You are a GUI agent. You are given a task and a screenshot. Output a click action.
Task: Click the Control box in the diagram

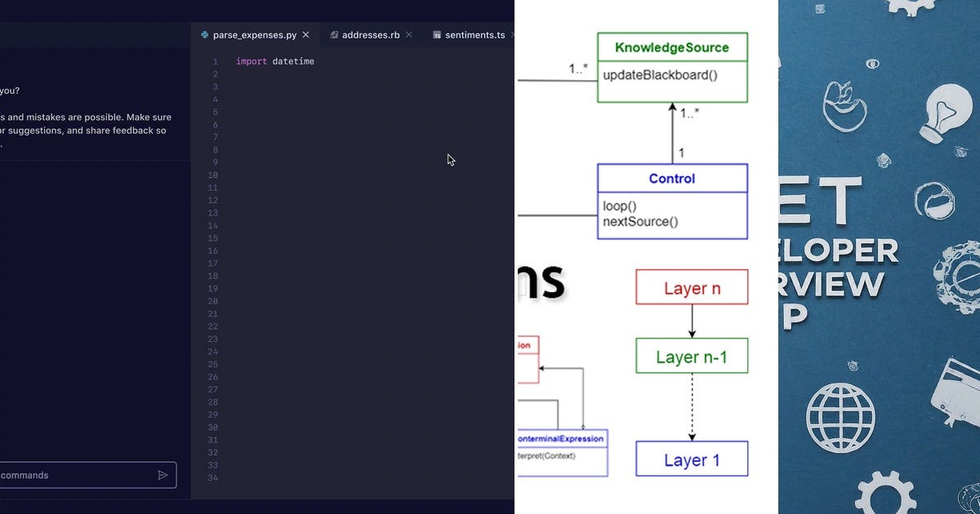coord(671,200)
